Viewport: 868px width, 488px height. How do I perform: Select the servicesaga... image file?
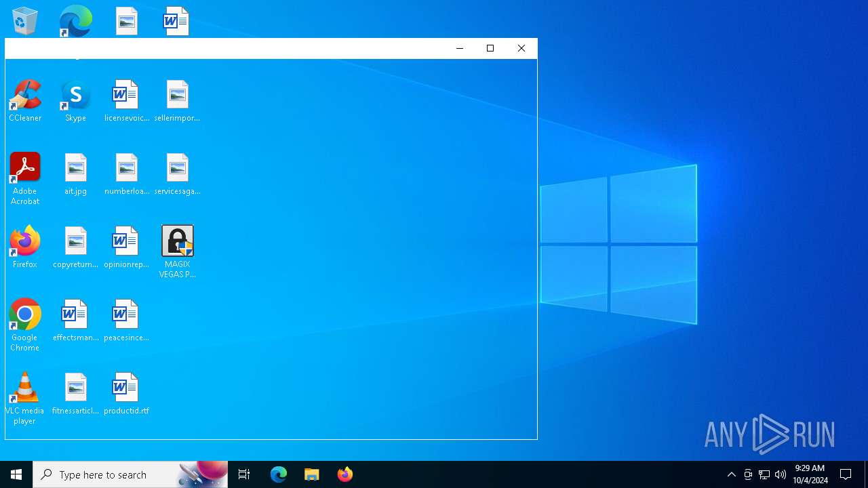coord(177,174)
